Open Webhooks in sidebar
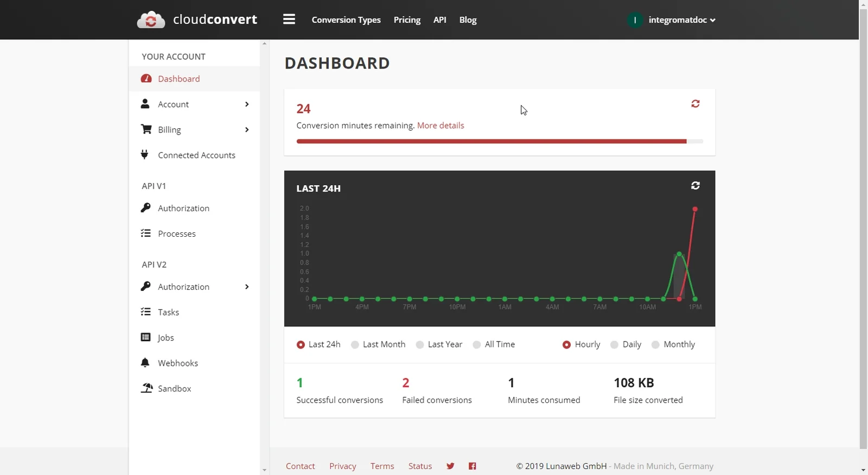Viewport: 868px width, 475px height. [194, 363]
